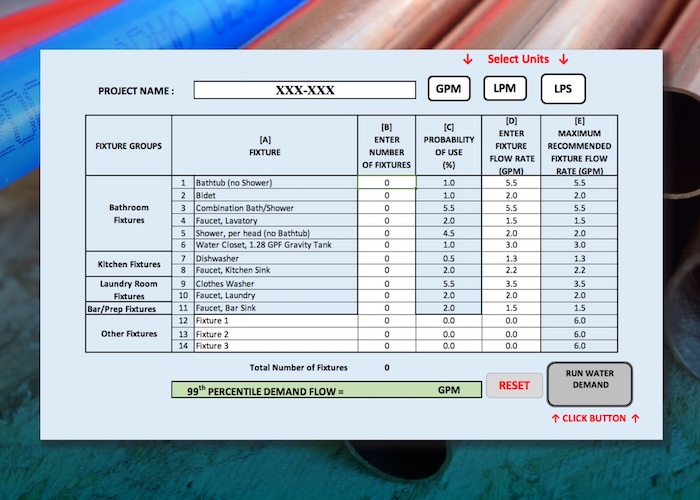
Task: Click fixture flow rate cell for Bathtub (no Shower)
Action: pyautogui.click(x=511, y=183)
